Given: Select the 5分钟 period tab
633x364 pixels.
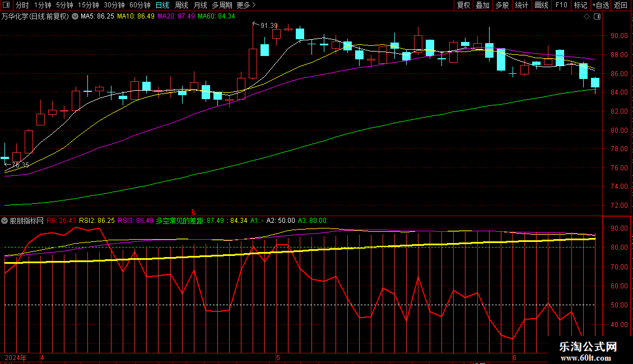Looking at the screenshot, I should click(x=64, y=5).
